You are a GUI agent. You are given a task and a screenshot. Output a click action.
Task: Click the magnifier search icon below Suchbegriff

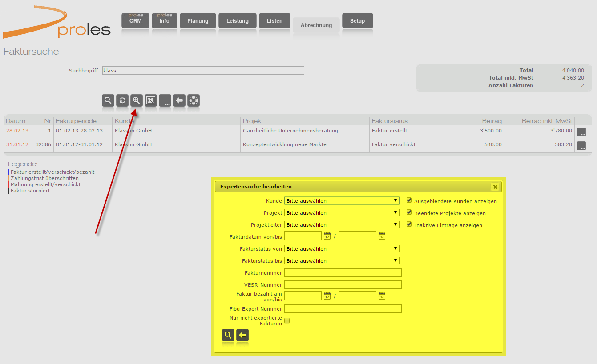click(108, 100)
